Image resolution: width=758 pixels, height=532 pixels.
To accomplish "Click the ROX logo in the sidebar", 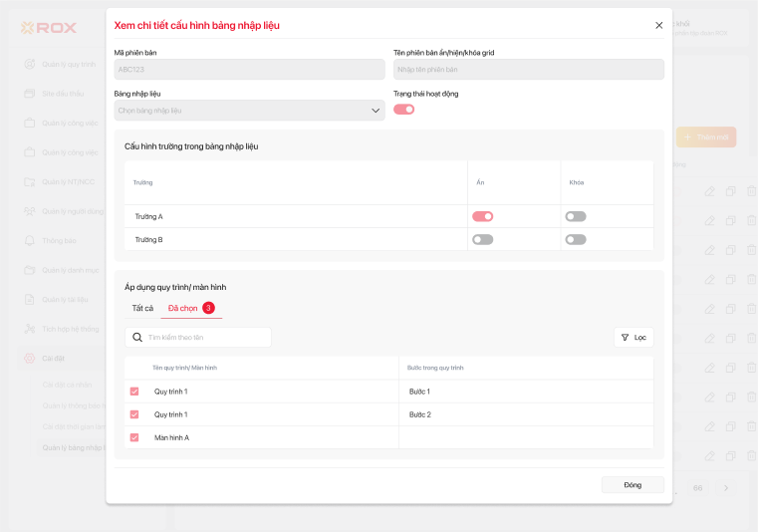I will coord(49,28).
